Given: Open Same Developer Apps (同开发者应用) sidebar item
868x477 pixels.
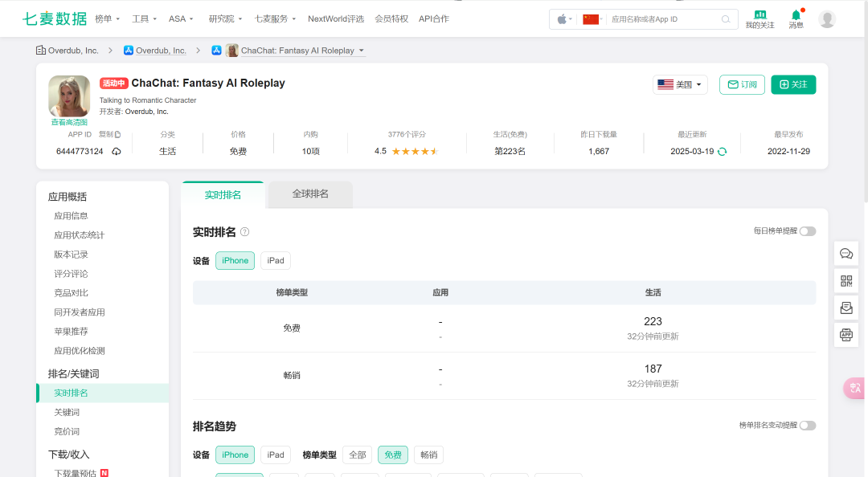Looking at the screenshot, I should 79,312.
